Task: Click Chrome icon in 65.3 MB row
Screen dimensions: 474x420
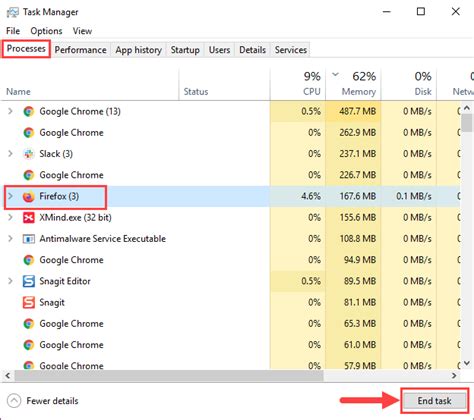Action: [x=29, y=324]
